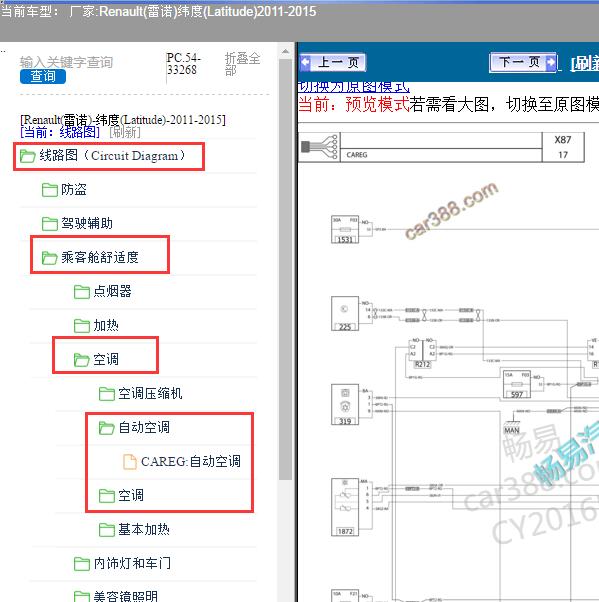
Task: Click the 自动空调 open folder icon
Action: [x=106, y=428]
